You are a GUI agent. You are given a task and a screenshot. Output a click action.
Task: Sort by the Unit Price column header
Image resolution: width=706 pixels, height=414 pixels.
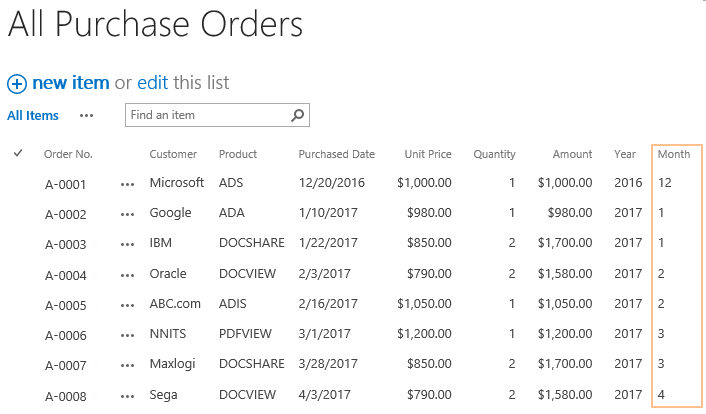(x=428, y=154)
